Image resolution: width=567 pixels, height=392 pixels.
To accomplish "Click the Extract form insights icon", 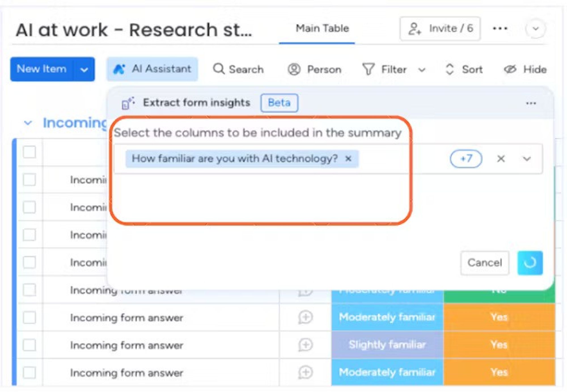I will pos(128,103).
